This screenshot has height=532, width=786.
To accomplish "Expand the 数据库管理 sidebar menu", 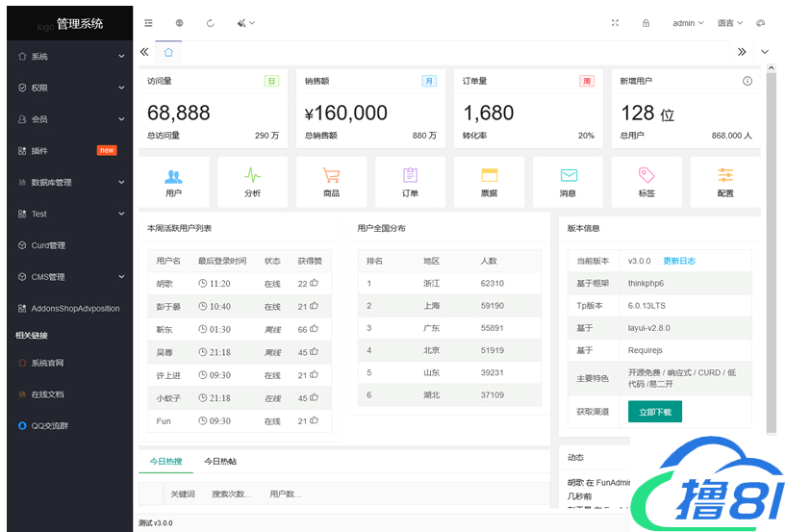I will coord(69,182).
